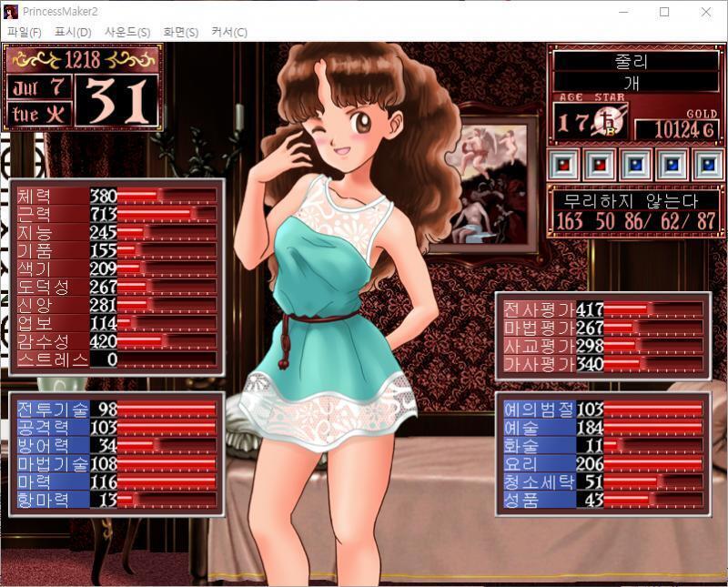Image resolution: width=728 pixels, height=587 pixels.
Task: Open the 사운드(S) menu
Action: pos(127,32)
